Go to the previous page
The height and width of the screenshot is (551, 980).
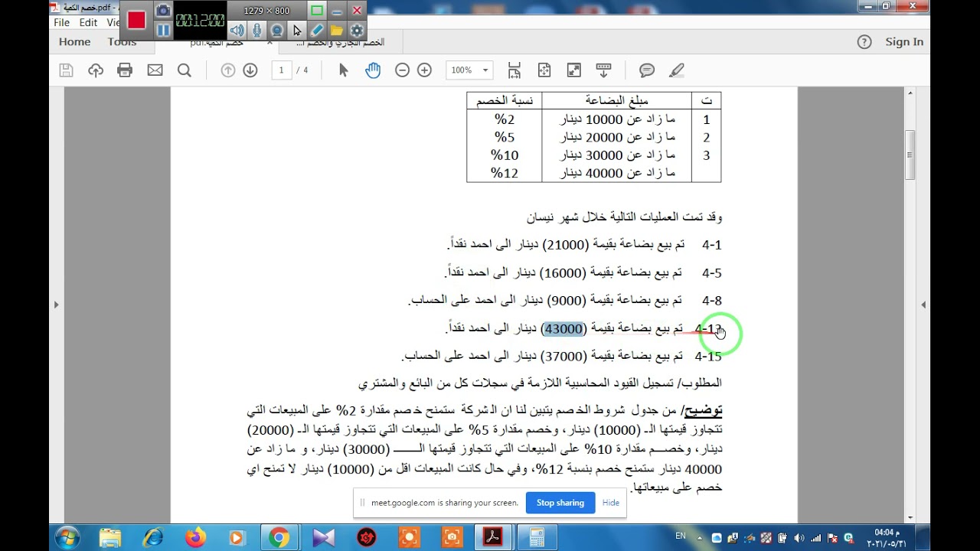tap(228, 70)
